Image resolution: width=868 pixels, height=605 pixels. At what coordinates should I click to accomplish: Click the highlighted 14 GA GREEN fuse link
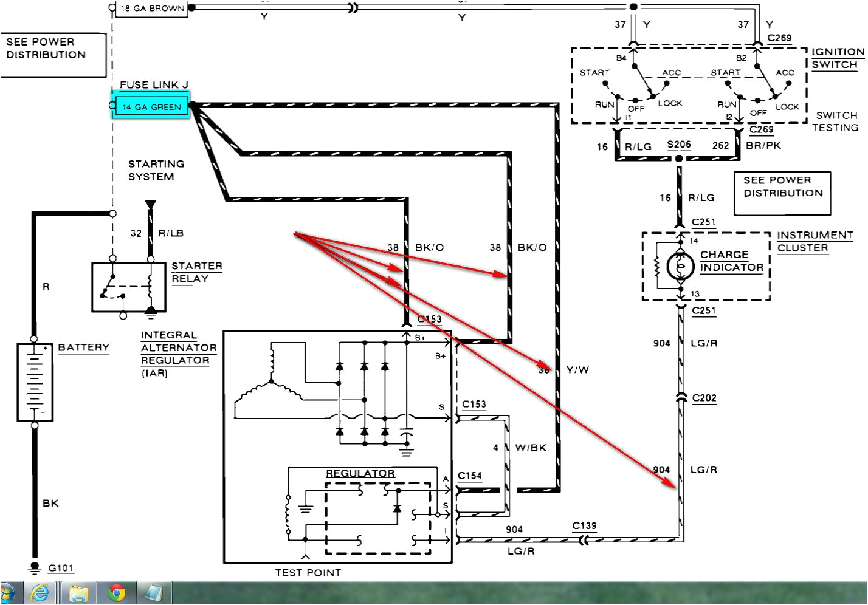(x=151, y=106)
